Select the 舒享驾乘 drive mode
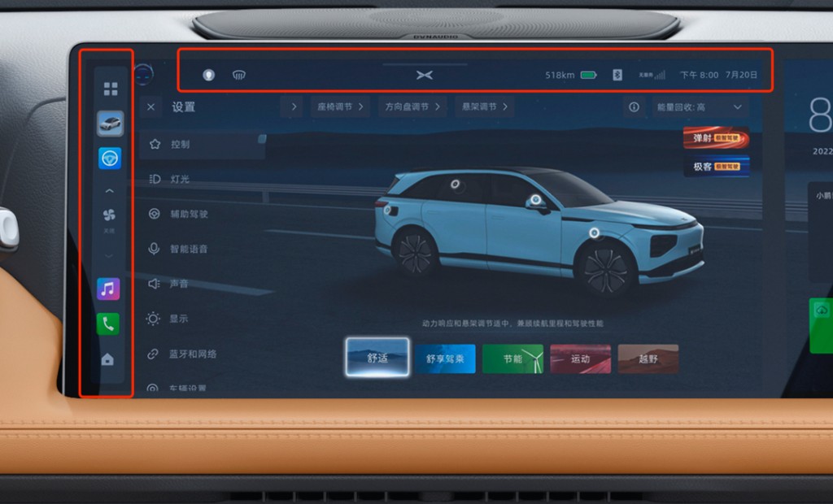This screenshot has height=504, width=833. pos(445,358)
